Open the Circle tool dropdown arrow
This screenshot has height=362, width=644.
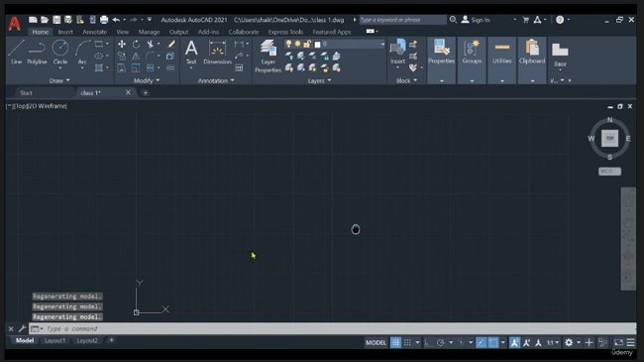[60, 67]
